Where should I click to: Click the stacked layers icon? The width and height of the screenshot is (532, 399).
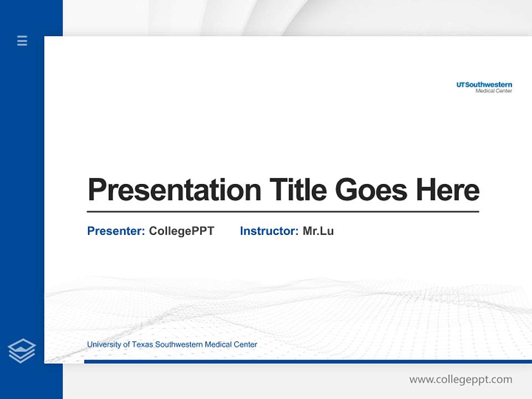coord(22,351)
